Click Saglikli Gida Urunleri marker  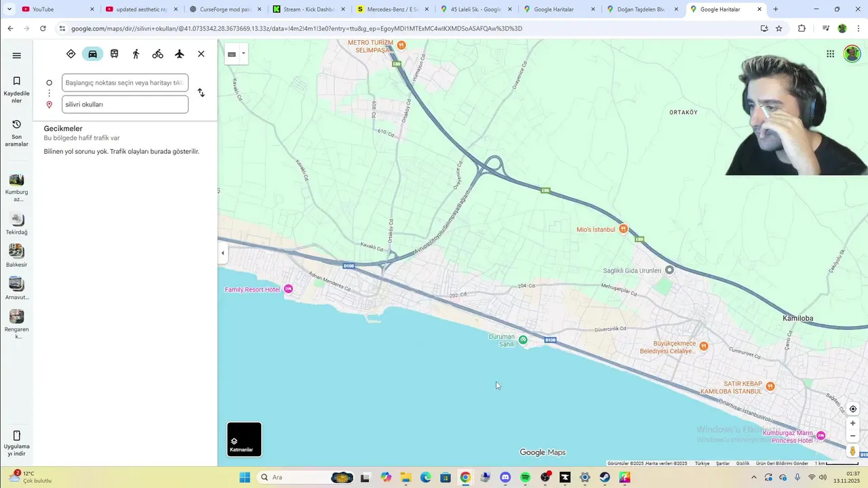[669, 270]
